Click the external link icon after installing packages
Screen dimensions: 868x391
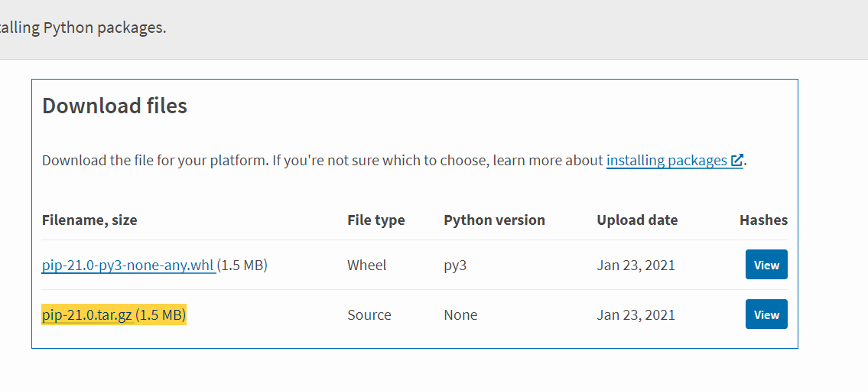[x=737, y=161]
